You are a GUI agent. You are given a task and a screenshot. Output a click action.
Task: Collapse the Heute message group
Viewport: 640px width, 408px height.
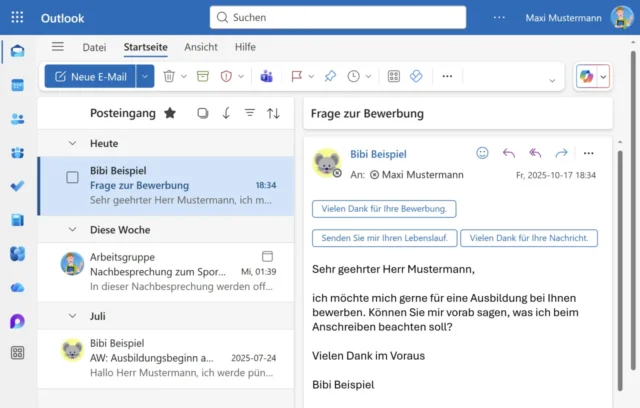[72, 143]
